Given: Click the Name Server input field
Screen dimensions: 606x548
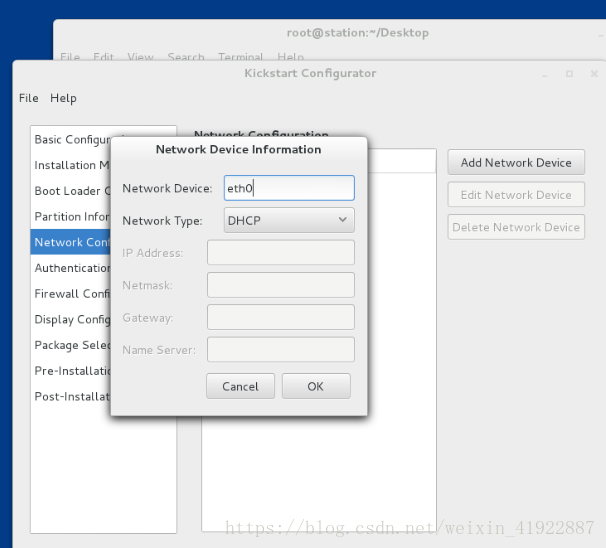Looking at the screenshot, I should 281,349.
